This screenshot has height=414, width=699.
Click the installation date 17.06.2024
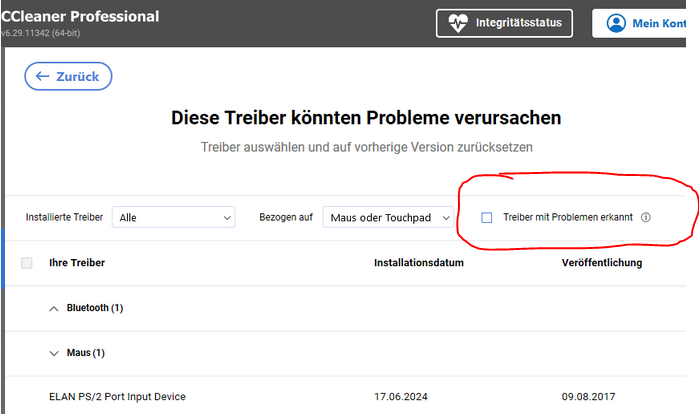(x=401, y=397)
